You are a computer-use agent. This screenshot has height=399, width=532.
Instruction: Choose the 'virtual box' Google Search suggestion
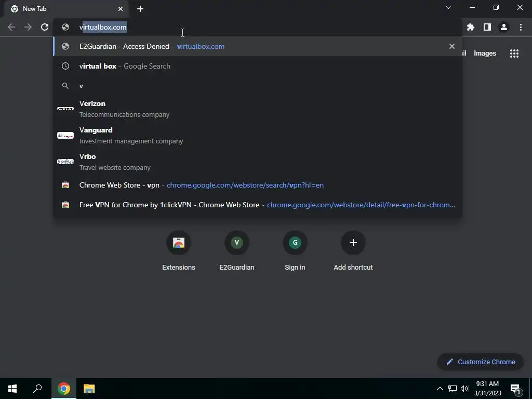[258, 66]
